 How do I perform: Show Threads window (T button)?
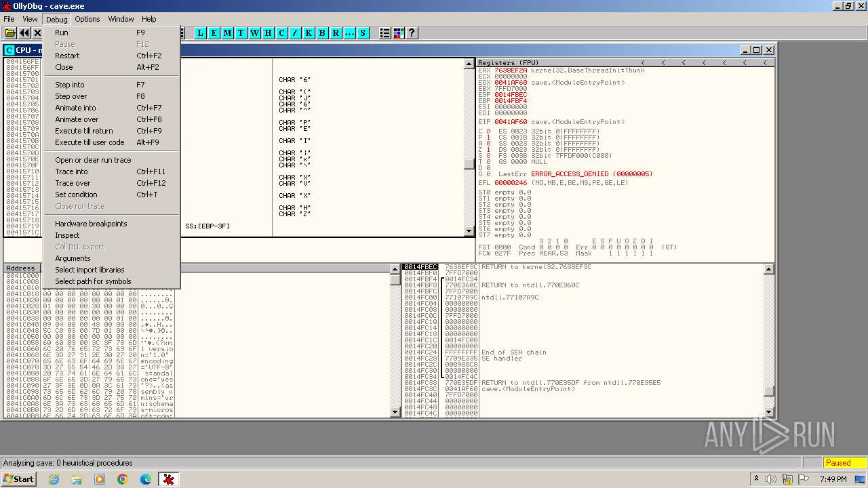[x=241, y=33]
